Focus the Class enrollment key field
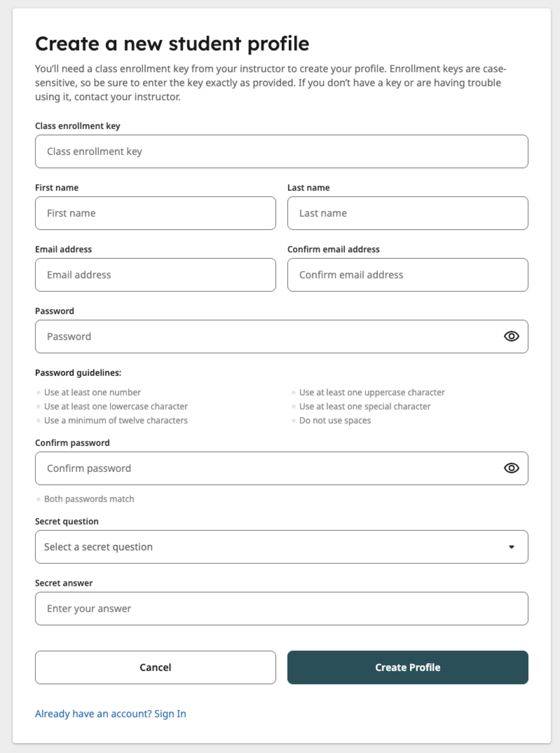560x753 pixels. click(281, 151)
